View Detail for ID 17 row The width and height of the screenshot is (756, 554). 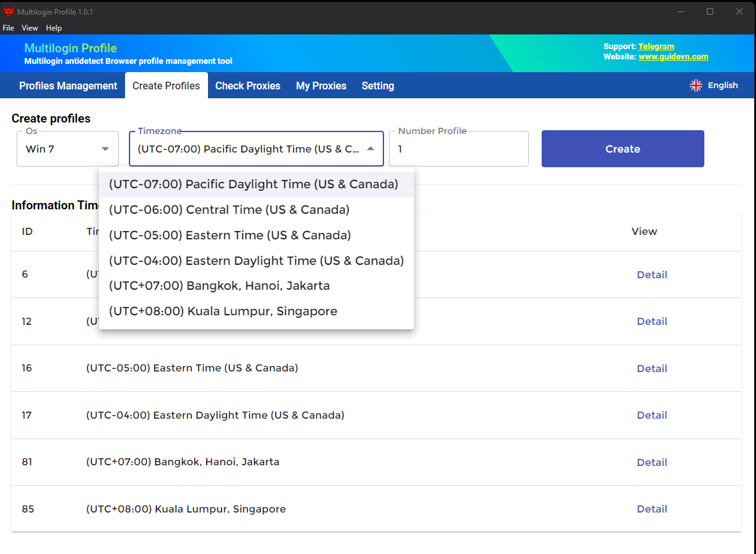tap(652, 415)
